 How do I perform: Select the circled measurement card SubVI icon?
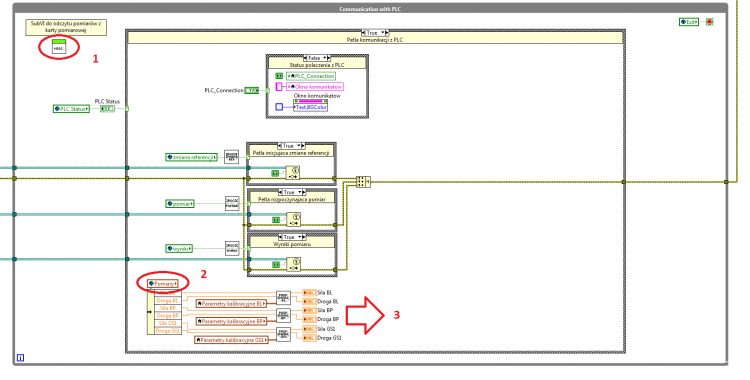point(59,47)
